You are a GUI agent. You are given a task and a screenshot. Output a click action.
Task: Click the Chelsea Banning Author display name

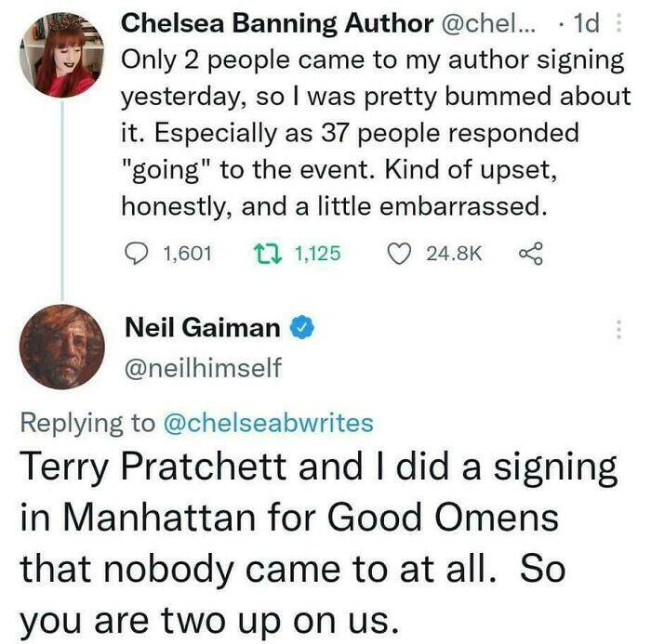tap(277, 23)
